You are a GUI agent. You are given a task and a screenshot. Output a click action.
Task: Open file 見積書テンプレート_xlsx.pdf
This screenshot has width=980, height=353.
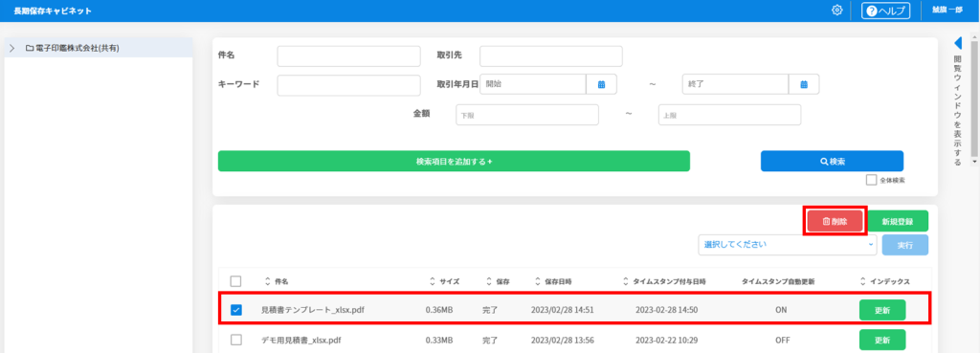coord(313,309)
